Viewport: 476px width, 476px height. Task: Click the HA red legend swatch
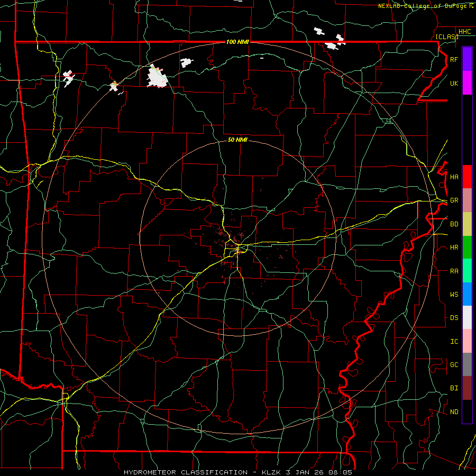467,177
